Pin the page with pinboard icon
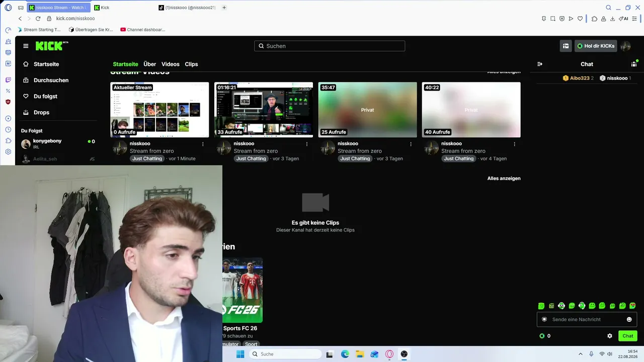 (x=544, y=19)
